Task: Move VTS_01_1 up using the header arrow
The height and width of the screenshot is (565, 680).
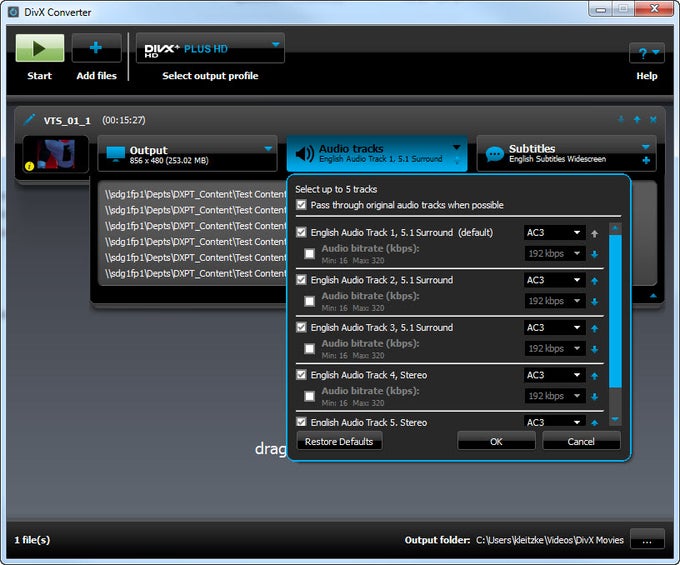Action: click(637, 119)
